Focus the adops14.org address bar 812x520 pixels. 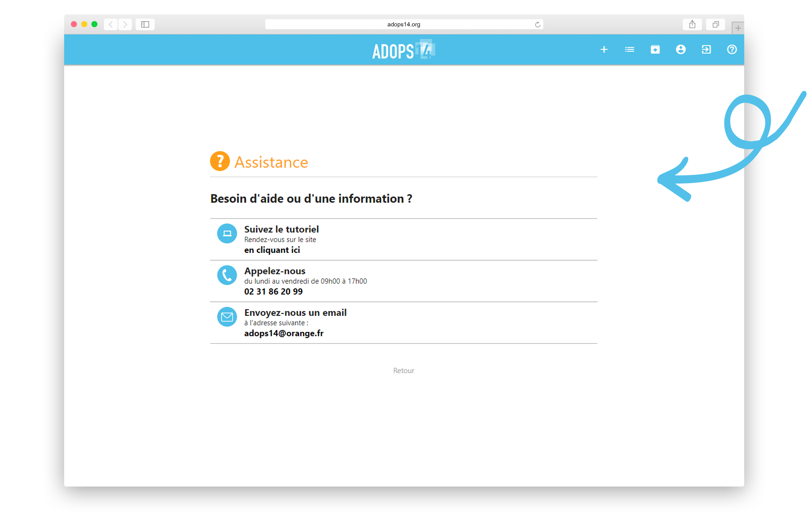tap(404, 24)
